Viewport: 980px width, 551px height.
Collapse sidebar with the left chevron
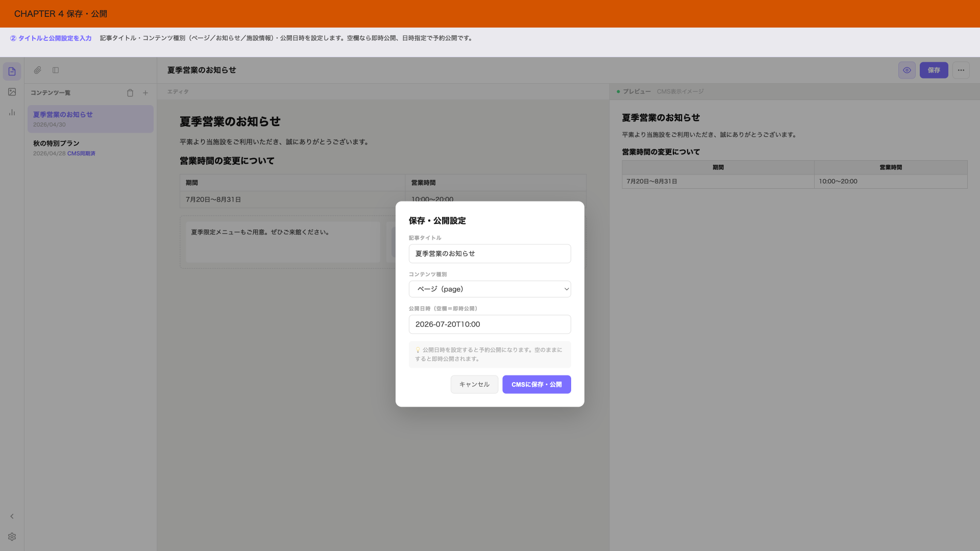12,516
